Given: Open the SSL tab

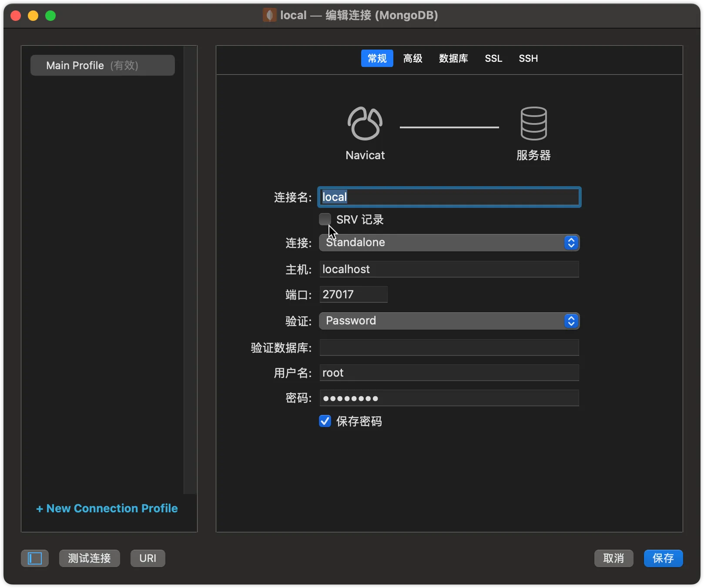Looking at the screenshot, I should click(x=493, y=58).
